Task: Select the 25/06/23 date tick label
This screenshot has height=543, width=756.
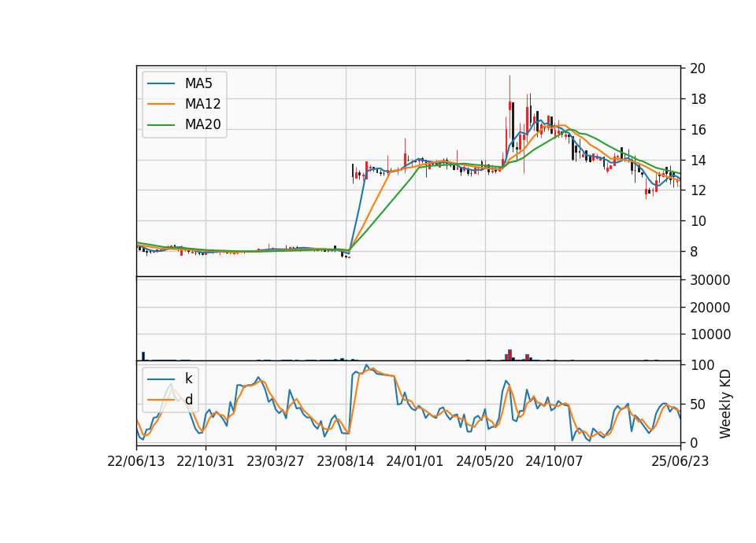Action: pyautogui.click(x=680, y=461)
